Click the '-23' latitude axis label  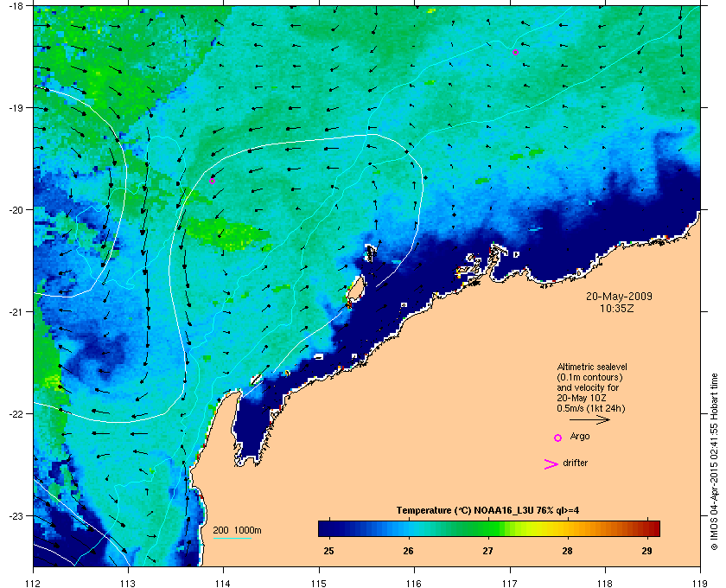[16, 515]
